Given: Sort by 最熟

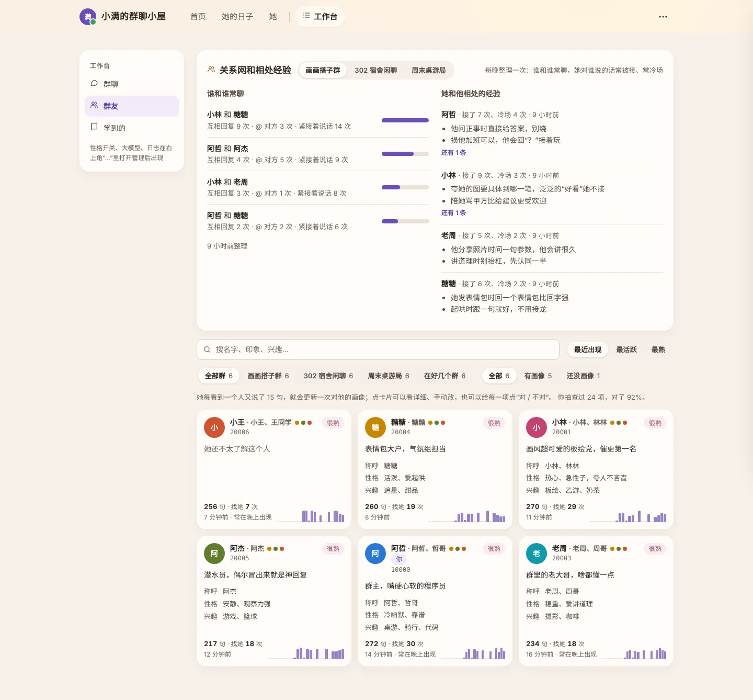Looking at the screenshot, I should coord(658,349).
